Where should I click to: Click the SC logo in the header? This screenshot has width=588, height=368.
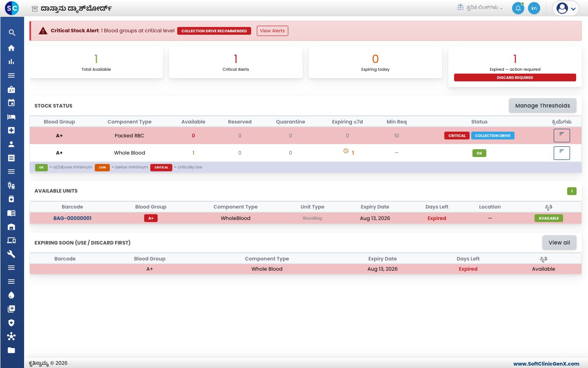pyautogui.click(x=12, y=8)
